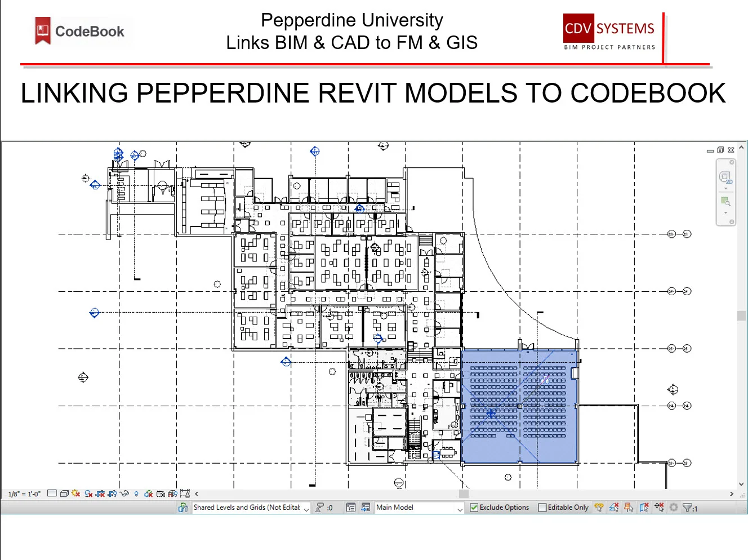The height and width of the screenshot is (560, 748).
Task: Check the Editable Only checkbox
Action: pyautogui.click(x=542, y=508)
